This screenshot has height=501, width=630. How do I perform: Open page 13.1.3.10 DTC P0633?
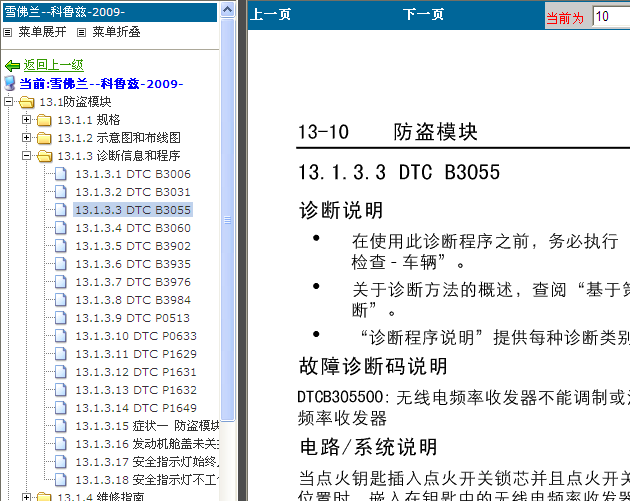tap(136, 336)
